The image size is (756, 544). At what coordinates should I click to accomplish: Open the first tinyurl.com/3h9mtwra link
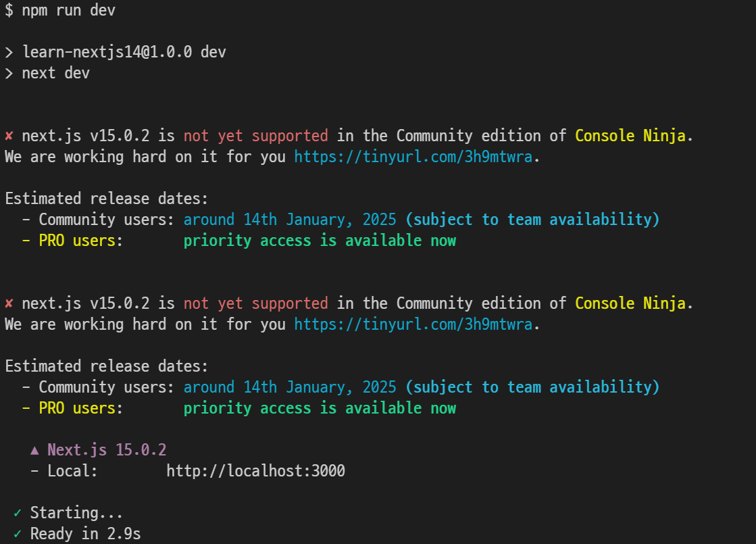tap(413, 157)
